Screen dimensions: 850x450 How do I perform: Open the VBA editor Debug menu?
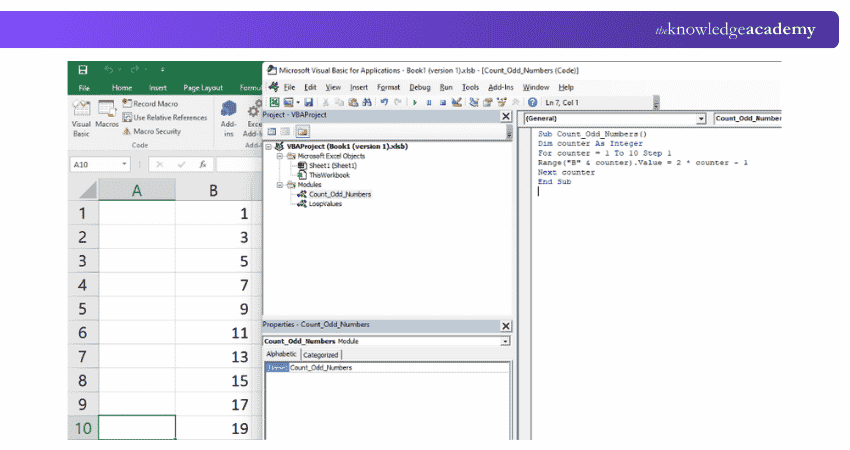(420, 87)
